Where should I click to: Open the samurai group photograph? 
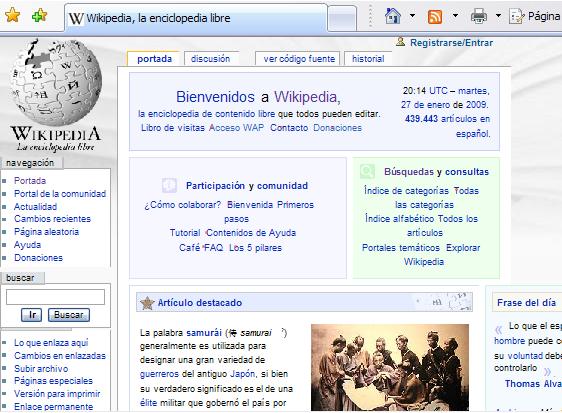(x=390, y=367)
